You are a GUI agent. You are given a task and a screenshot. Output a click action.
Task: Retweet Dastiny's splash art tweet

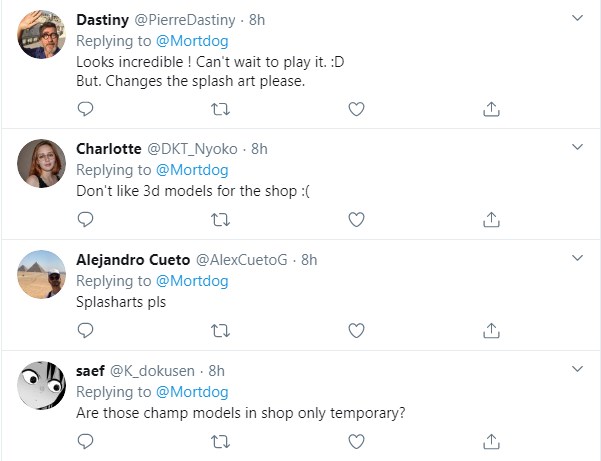pos(220,109)
